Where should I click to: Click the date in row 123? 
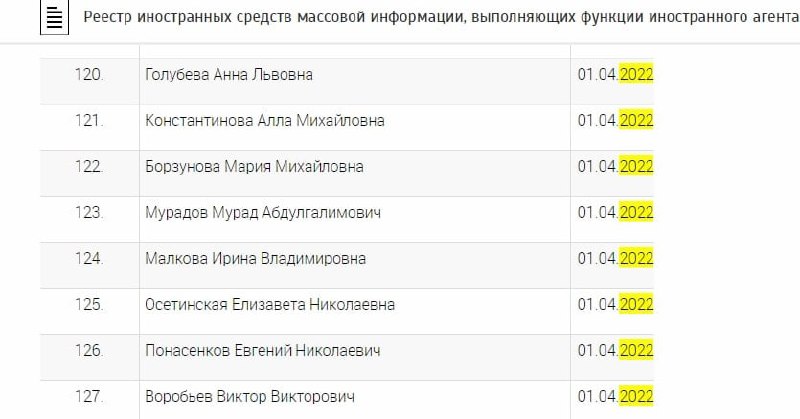(x=615, y=213)
